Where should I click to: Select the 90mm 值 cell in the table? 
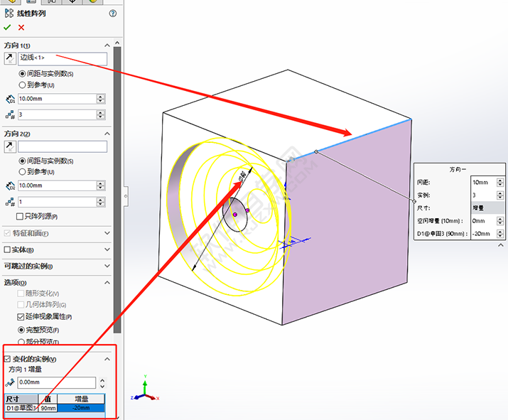pyautogui.click(x=48, y=408)
